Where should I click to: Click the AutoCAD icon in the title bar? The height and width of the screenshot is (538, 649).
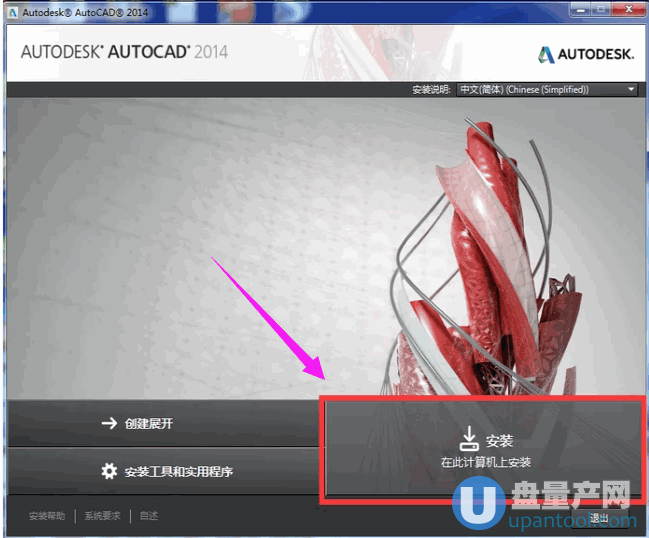[13, 12]
